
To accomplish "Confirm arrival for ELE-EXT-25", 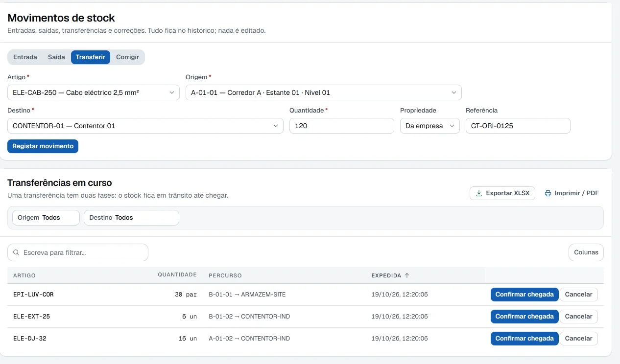I will coord(525,317).
